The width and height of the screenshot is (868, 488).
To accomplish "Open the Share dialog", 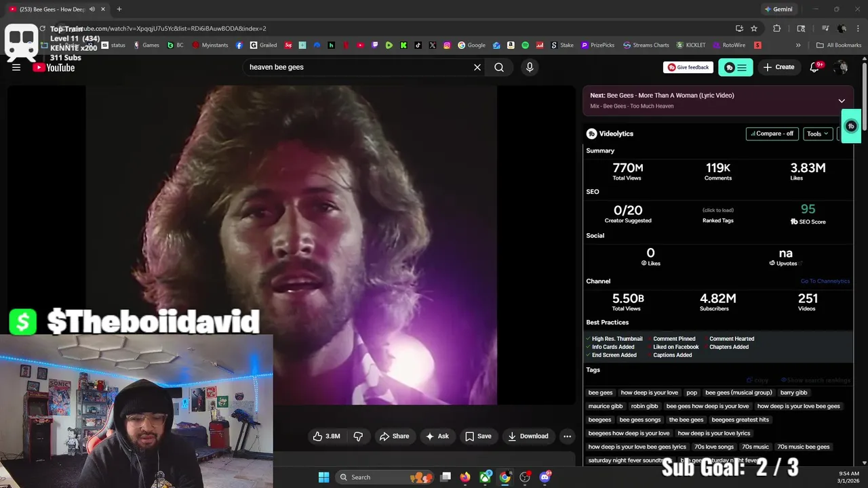I will 394,436.
